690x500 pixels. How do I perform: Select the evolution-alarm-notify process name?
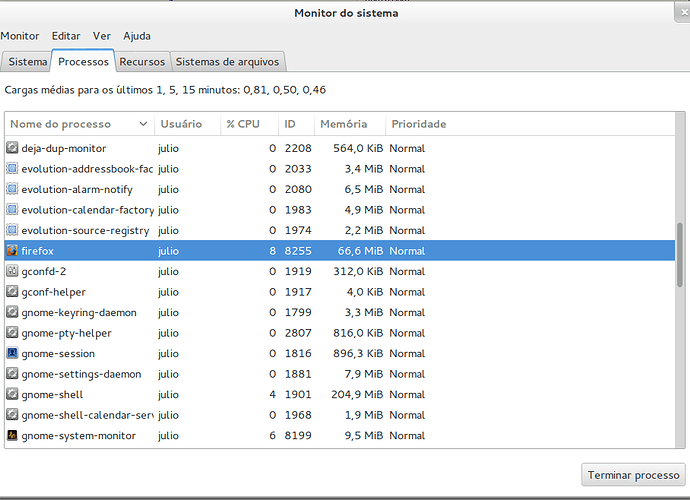pos(77,189)
